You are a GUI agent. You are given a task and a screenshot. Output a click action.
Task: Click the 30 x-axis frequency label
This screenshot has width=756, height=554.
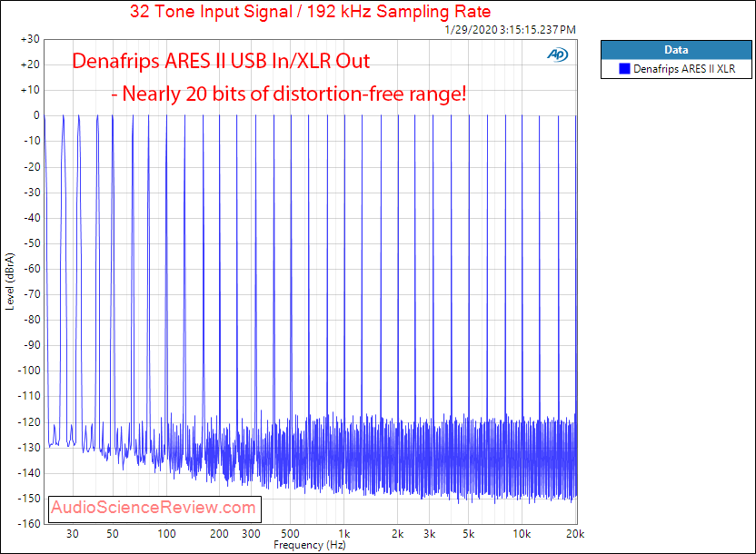pos(73,534)
